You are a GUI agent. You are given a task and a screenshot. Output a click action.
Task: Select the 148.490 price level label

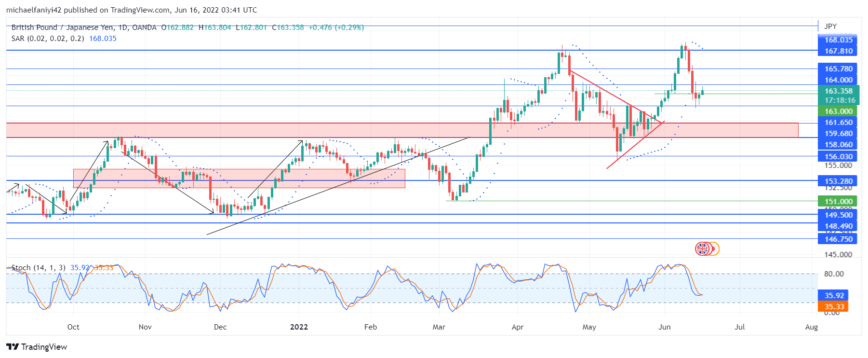838,226
